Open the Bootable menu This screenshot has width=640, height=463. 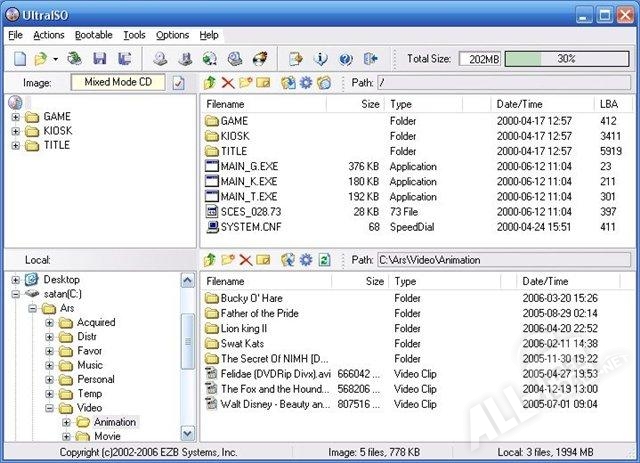click(94, 35)
